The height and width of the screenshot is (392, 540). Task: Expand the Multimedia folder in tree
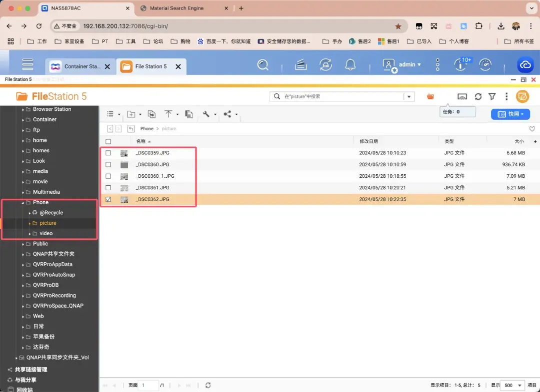pyautogui.click(x=23, y=192)
